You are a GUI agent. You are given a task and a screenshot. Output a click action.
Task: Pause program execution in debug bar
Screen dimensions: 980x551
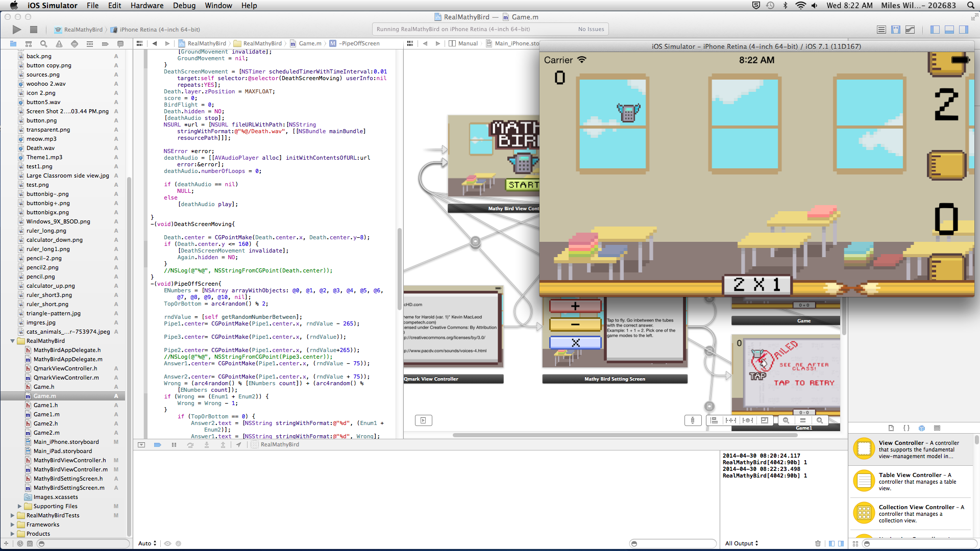(174, 445)
